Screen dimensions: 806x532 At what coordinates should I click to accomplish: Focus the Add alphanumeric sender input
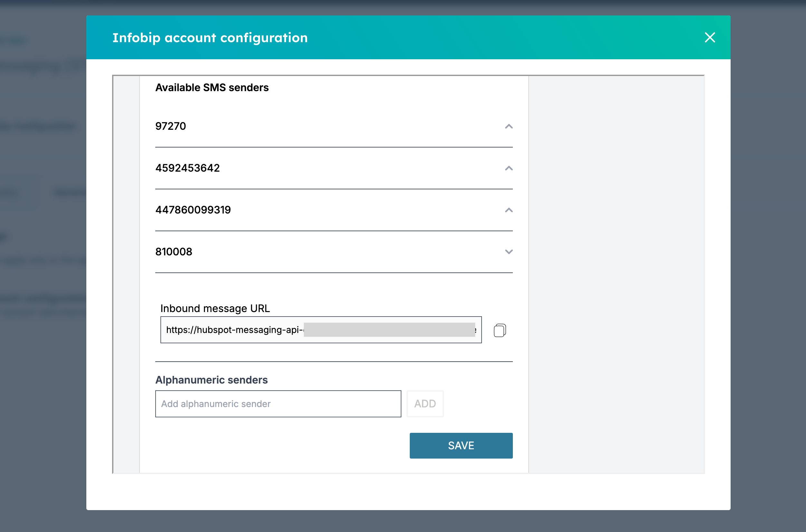click(278, 404)
